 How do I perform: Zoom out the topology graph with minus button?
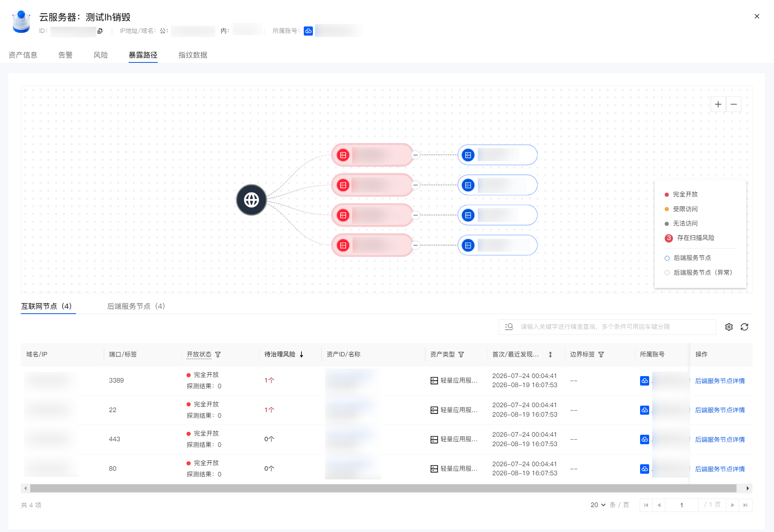734,104
